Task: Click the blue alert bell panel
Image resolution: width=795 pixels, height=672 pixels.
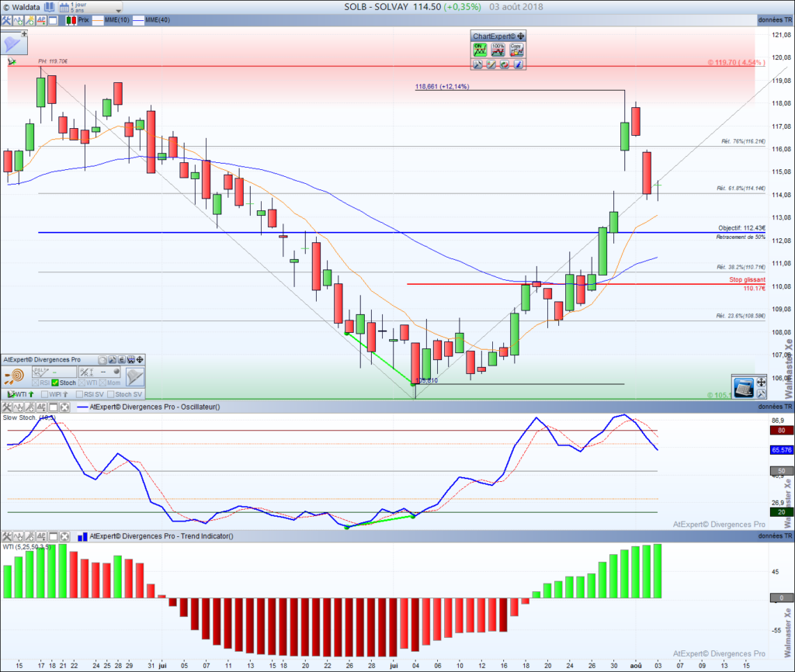Action: pos(13,44)
